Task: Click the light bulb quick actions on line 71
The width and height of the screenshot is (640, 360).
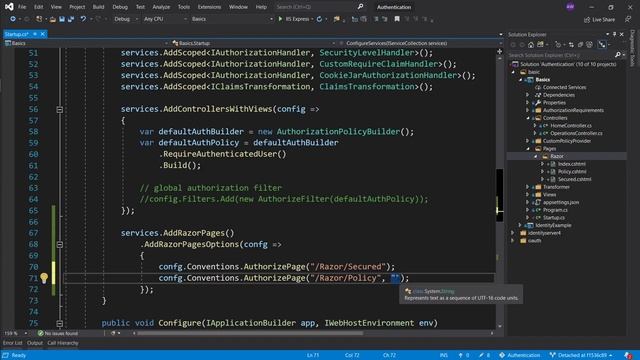Action: (44, 278)
